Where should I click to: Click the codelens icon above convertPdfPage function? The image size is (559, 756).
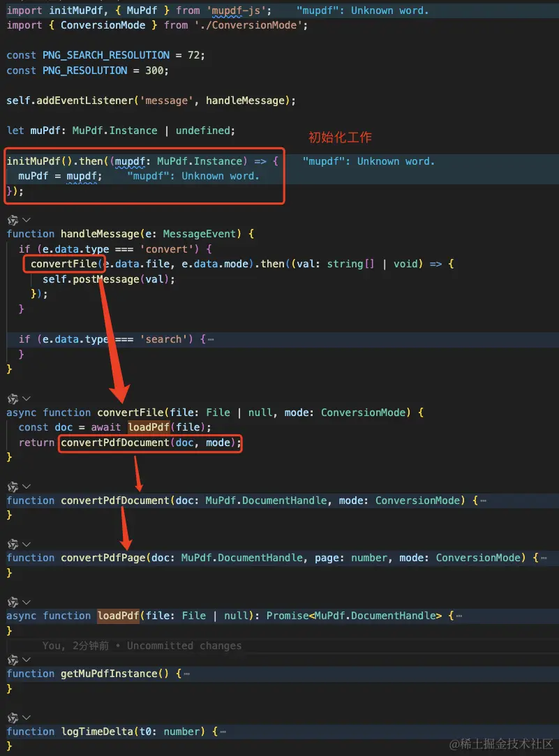[x=13, y=544]
